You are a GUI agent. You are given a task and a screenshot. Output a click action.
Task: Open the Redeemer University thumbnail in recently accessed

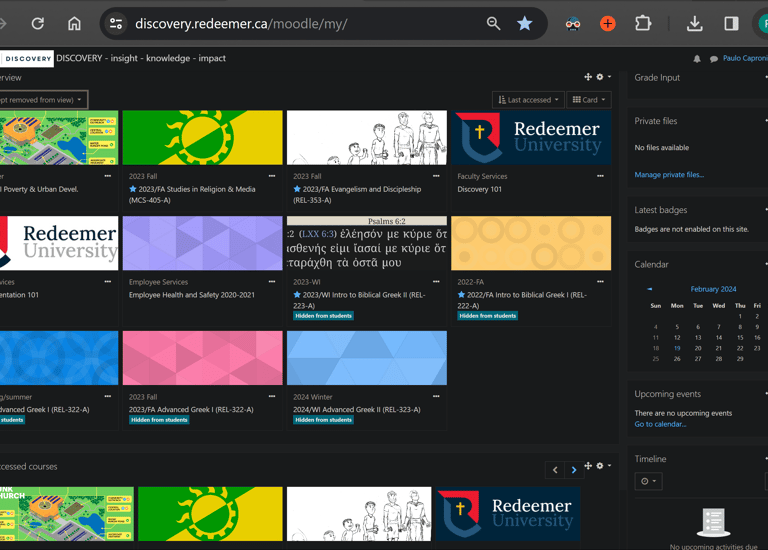[508, 514]
